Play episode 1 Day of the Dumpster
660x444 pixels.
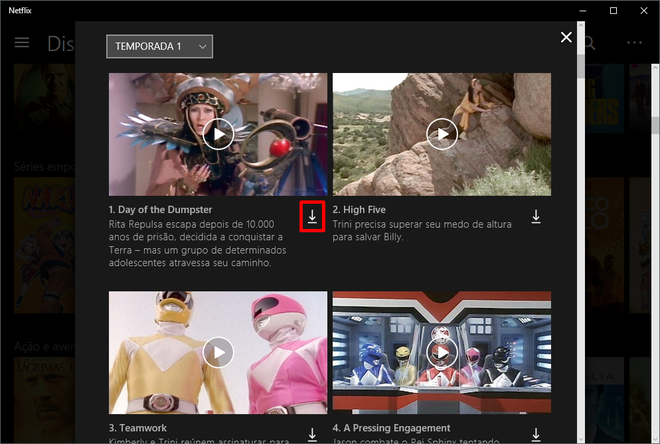[x=218, y=134]
